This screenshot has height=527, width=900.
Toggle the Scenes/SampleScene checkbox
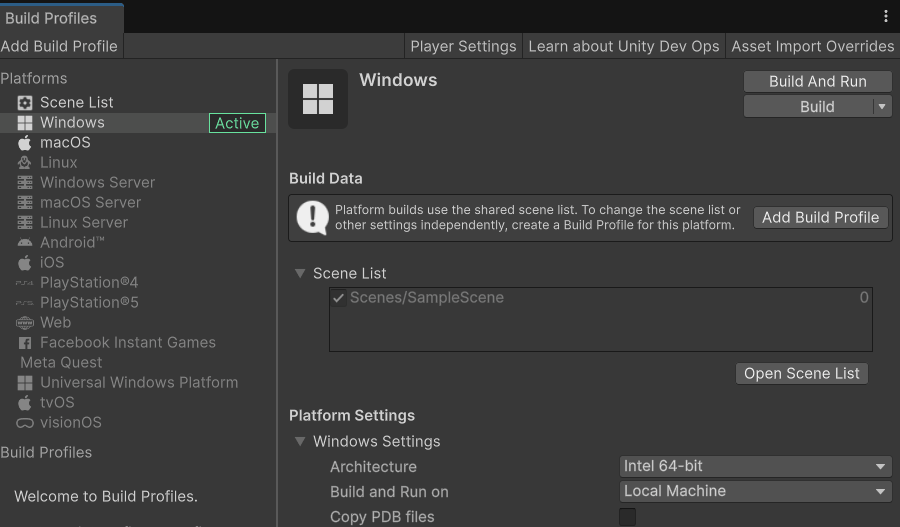[338, 298]
